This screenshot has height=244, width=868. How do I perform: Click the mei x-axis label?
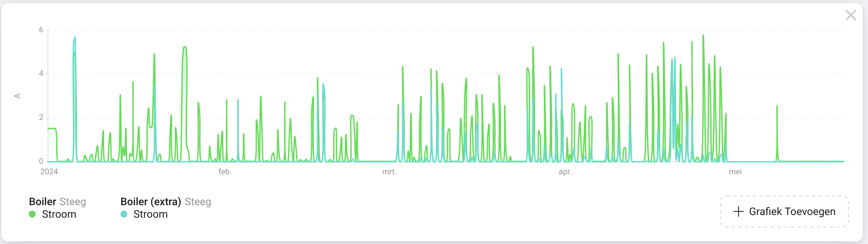pos(735,172)
